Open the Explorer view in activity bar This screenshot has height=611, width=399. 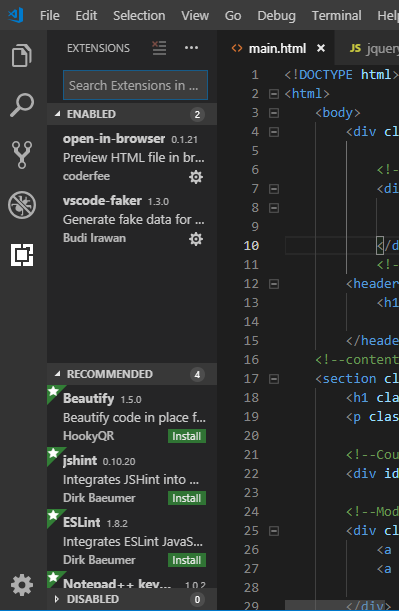coord(21,55)
